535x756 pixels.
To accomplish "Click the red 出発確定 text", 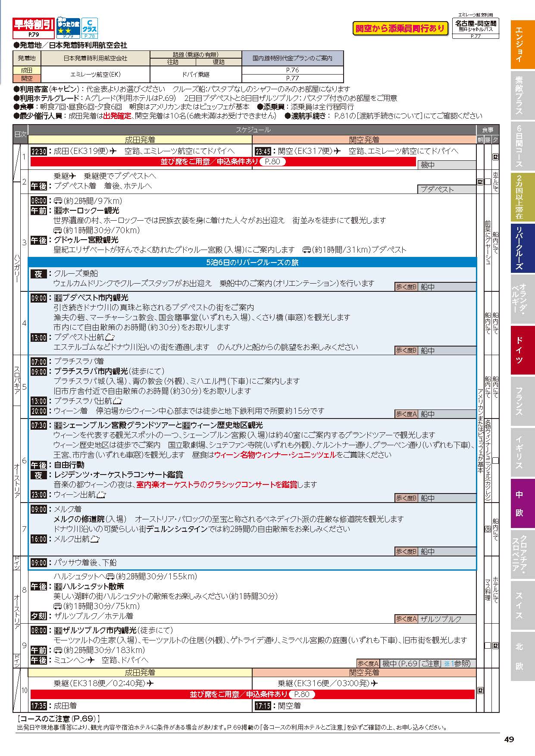I will tap(117, 116).
